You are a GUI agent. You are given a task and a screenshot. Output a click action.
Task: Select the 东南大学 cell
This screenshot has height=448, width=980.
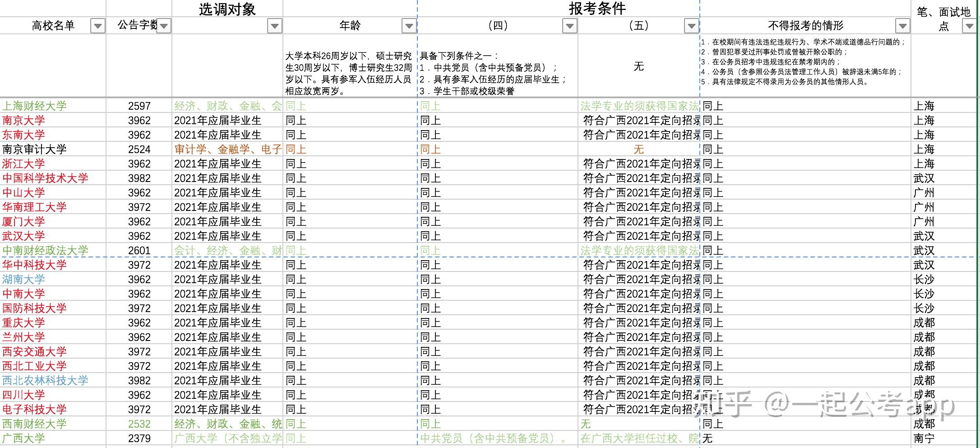(53, 135)
